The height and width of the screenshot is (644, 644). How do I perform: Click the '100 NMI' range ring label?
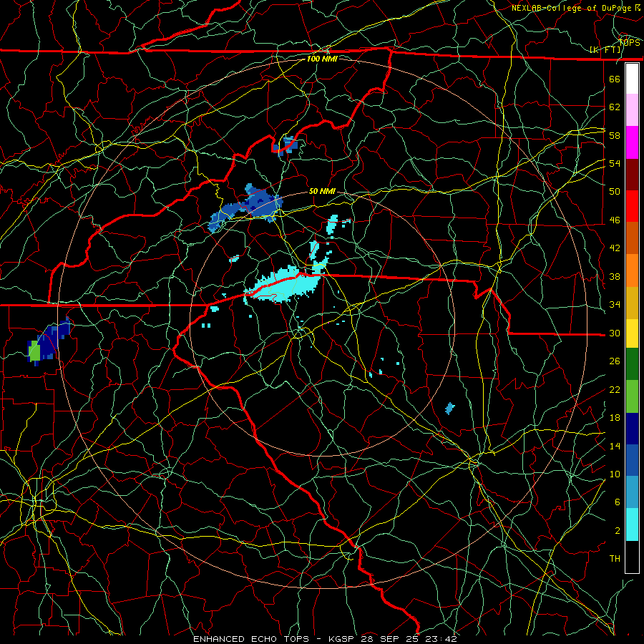coord(322,59)
